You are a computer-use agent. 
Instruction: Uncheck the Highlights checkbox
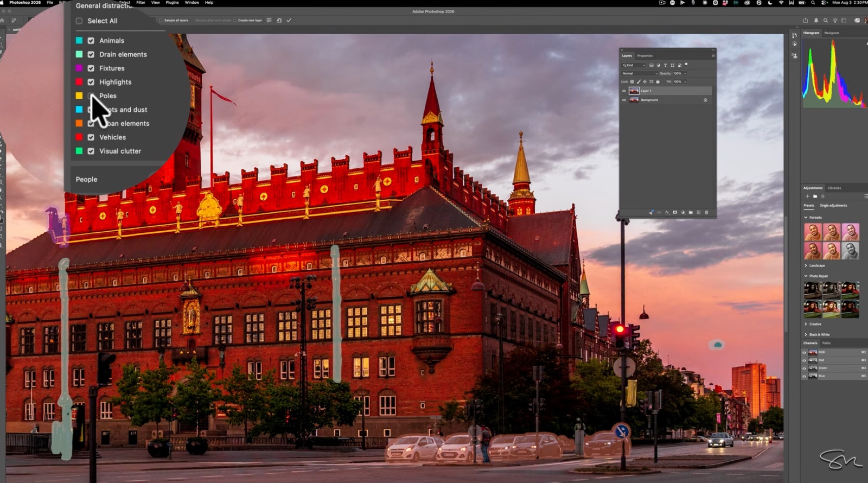click(91, 82)
